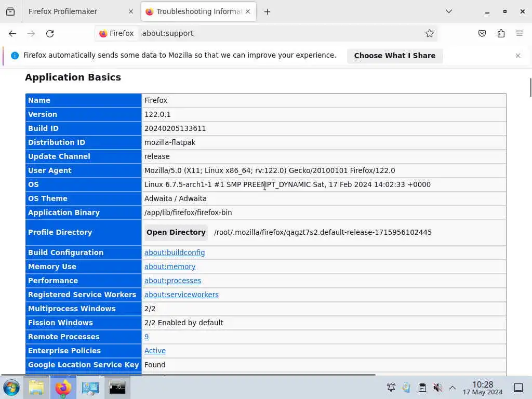Open about:buildconfig link
The width and height of the screenshot is (532, 399).
coord(175,253)
